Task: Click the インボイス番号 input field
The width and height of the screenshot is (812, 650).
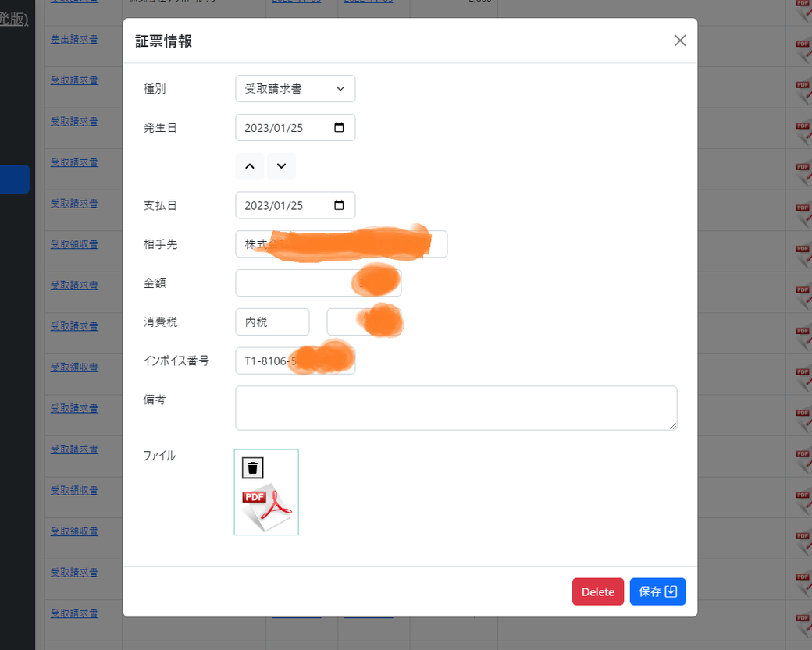Action: point(265,361)
